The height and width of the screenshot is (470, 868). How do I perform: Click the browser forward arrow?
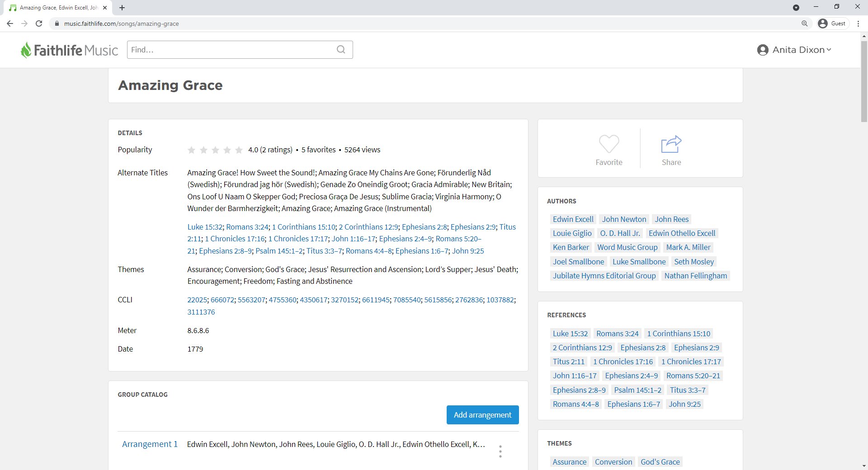point(24,23)
